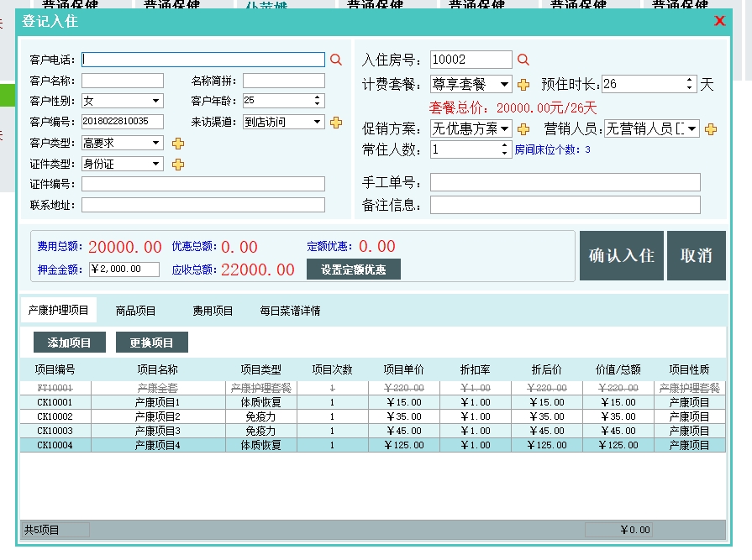This screenshot has width=752, height=560.
Task: Click the plus icon beside 促销方案
Action: tap(523, 128)
